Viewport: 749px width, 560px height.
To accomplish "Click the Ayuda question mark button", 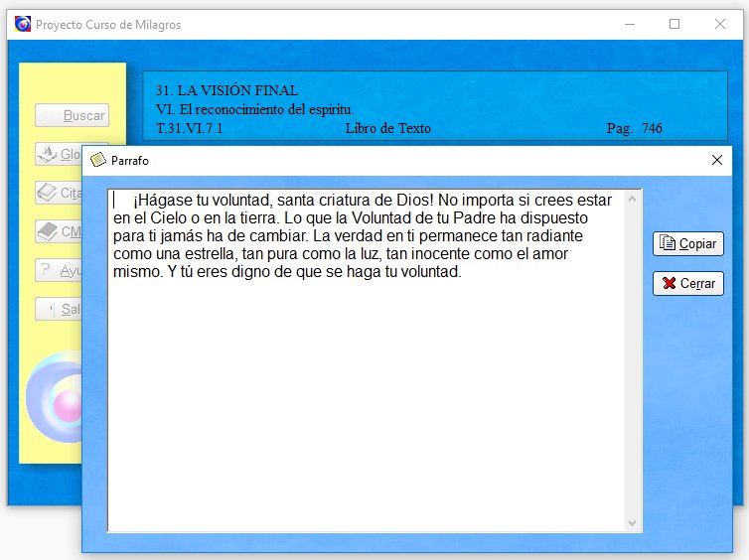I will coord(59,270).
